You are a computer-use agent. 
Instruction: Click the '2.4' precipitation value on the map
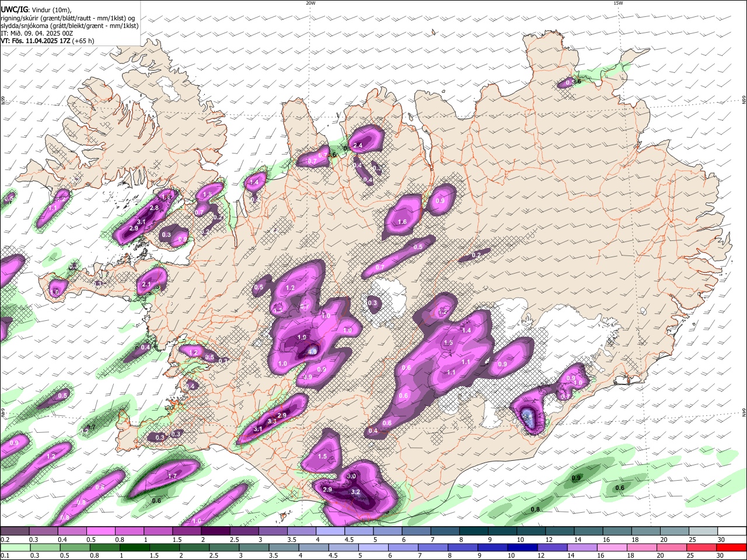358,145
